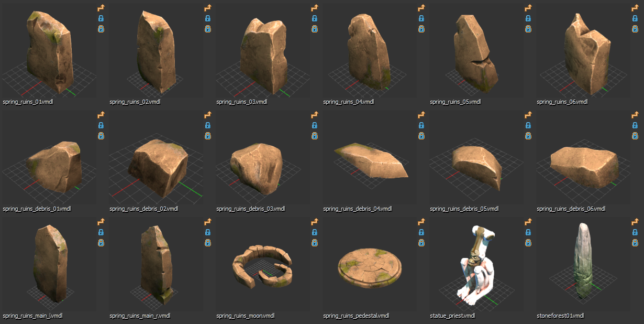Click the orange-outlined lock icon for spring_ruins_01.vmdl
Screen dimensions: 644x324
(101, 29)
